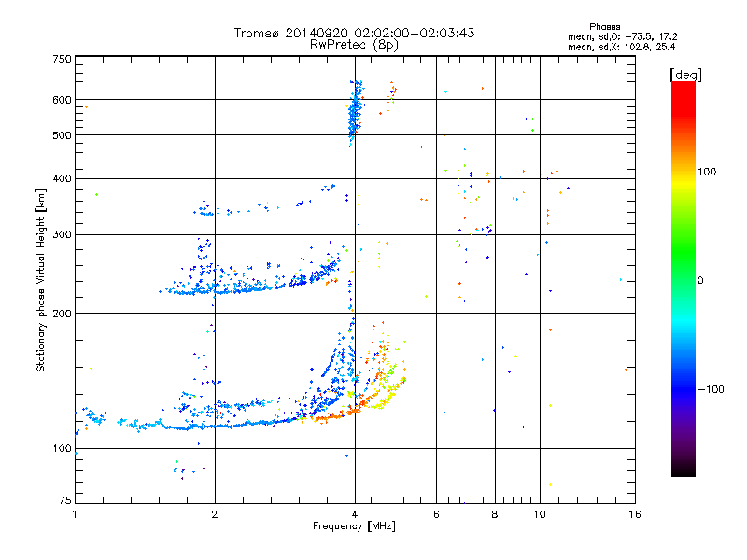Click the y-axis tick label "75"
This screenshot has height=560, width=747.
point(65,500)
